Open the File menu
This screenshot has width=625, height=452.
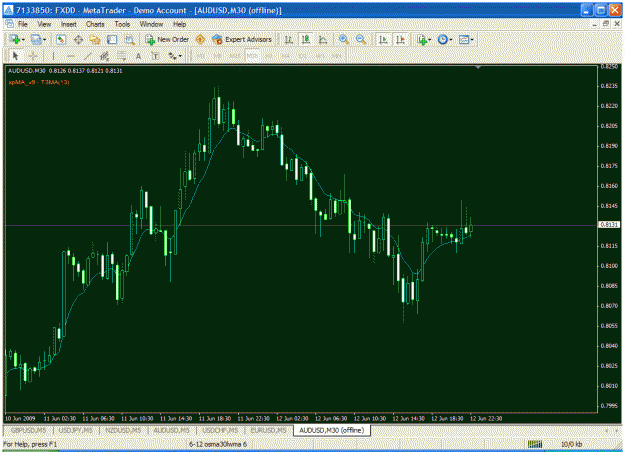pos(23,24)
